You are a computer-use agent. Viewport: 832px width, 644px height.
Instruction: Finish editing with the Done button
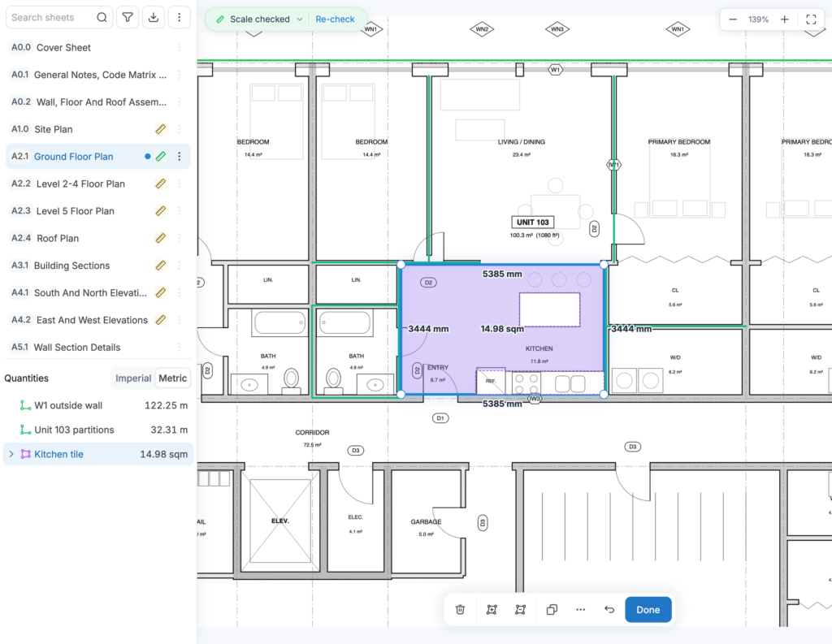point(648,610)
